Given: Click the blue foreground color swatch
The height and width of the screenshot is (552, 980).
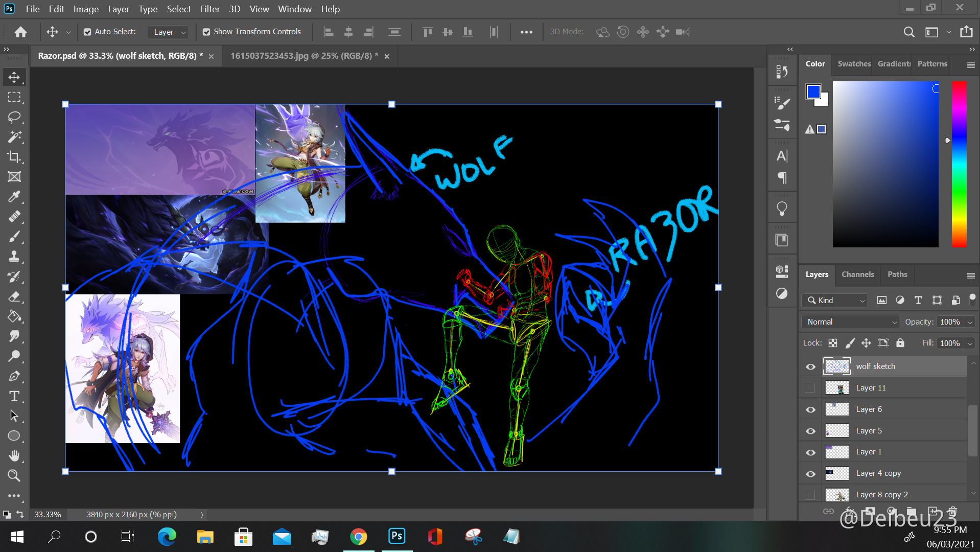Looking at the screenshot, I should tap(813, 91).
